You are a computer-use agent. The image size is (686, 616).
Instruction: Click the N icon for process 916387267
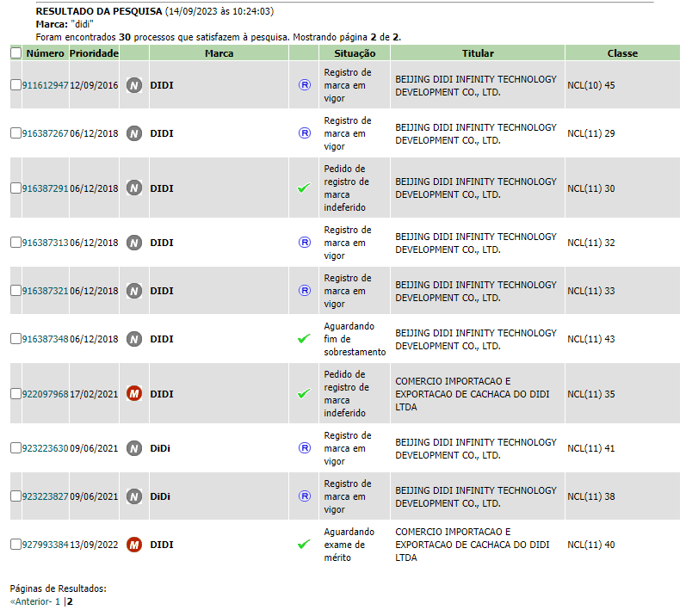(134, 133)
